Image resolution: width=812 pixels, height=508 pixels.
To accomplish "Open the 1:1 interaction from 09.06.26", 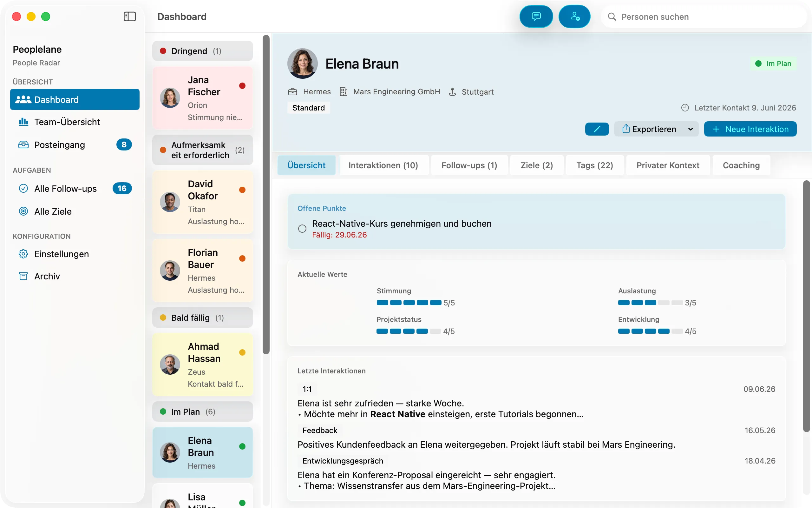I will pos(536,402).
